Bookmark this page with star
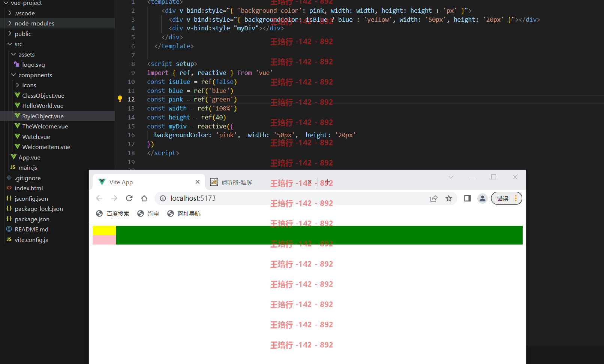 pyautogui.click(x=449, y=198)
